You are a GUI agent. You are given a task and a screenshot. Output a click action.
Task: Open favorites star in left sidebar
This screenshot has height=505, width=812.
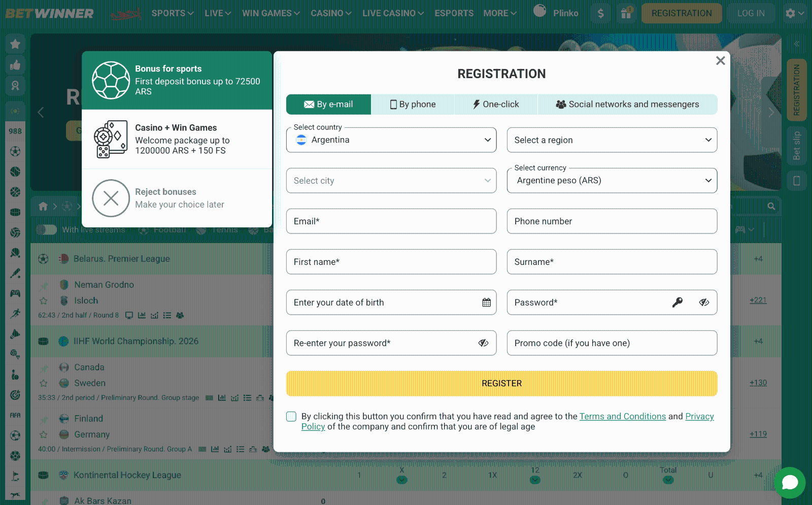tap(15, 44)
